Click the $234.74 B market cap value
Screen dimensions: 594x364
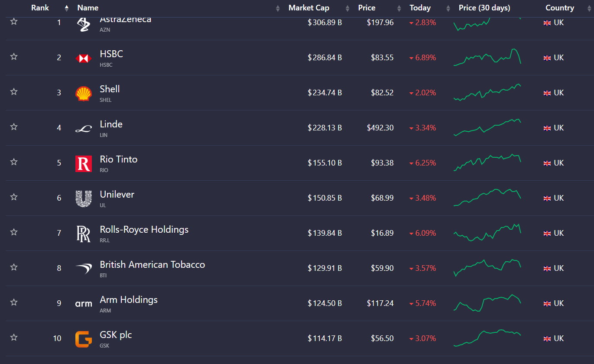tap(325, 93)
